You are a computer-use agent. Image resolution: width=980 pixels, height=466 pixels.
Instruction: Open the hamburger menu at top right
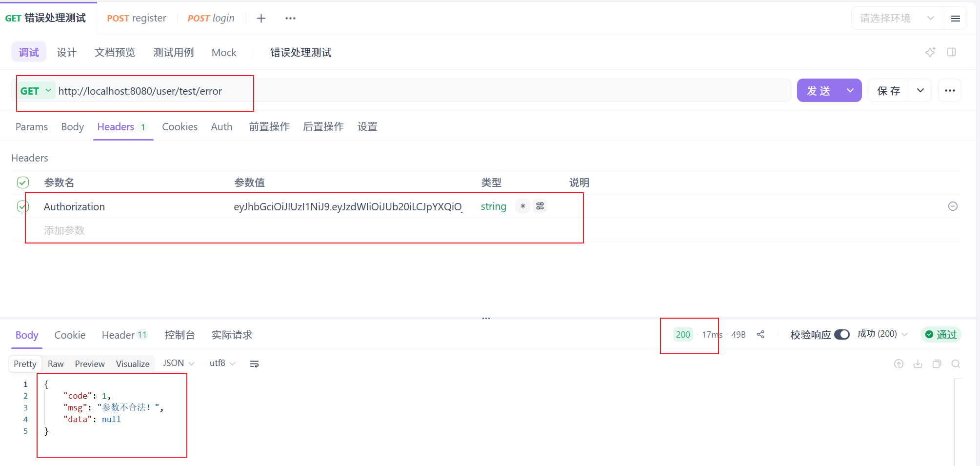point(955,19)
